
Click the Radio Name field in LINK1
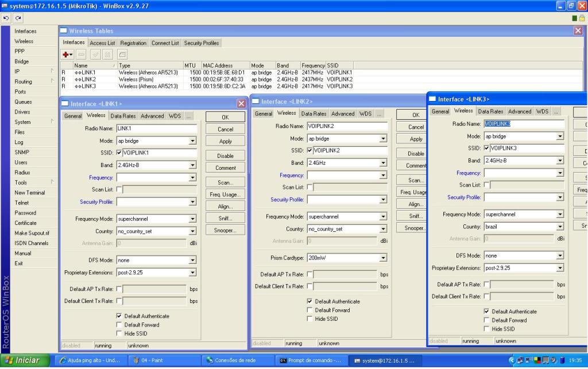tap(157, 129)
